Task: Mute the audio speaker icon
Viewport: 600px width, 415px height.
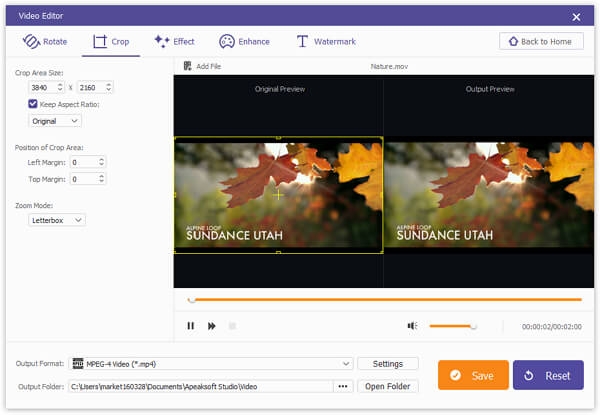Action: (412, 326)
